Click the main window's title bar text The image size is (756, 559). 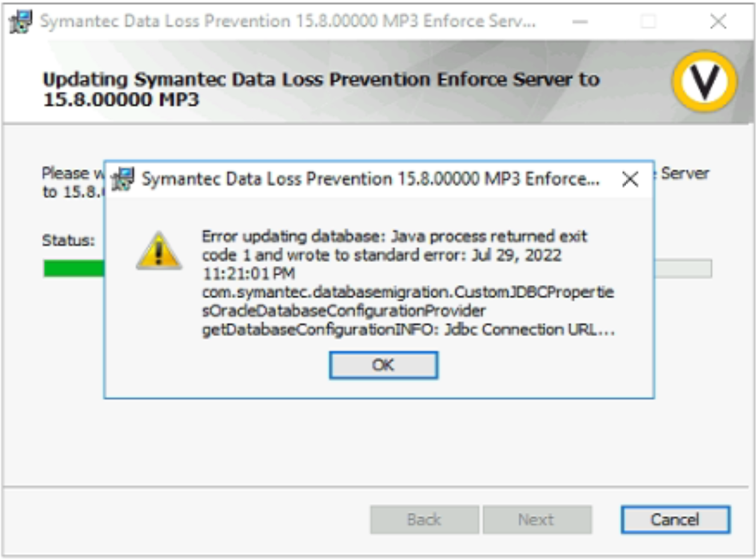click(287, 21)
